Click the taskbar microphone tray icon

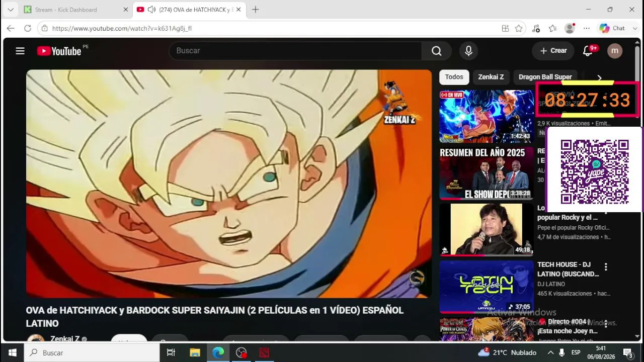pos(562,352)
